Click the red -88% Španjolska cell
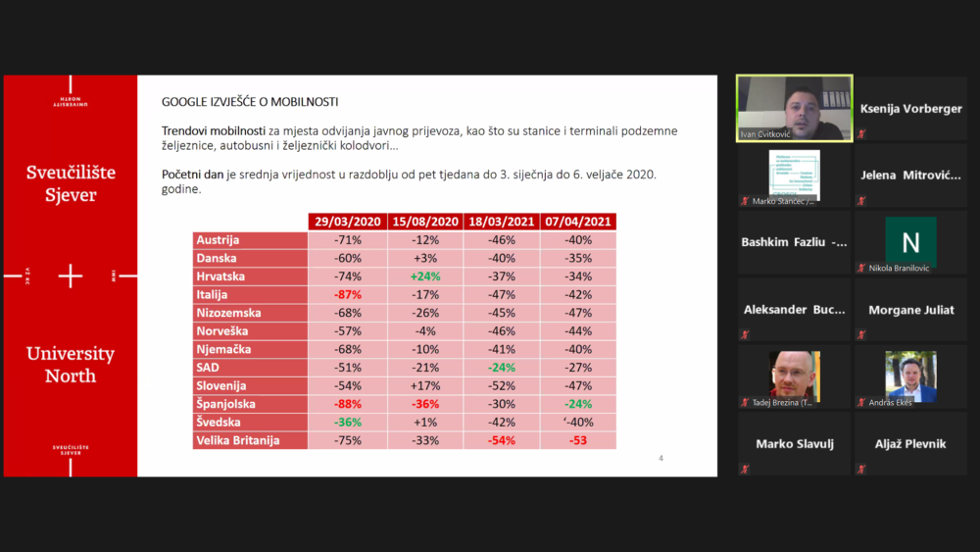The width and height of the screenshot is (980, 552). tap(348, 404)
